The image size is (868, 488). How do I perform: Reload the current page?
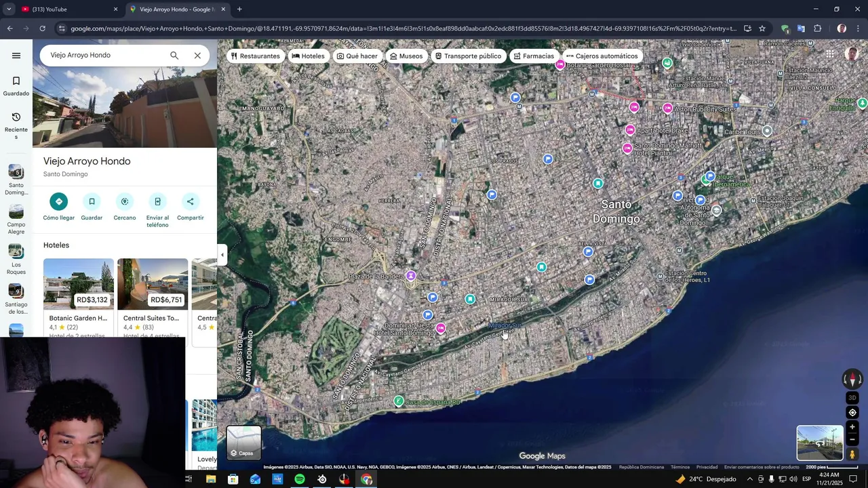click(x=42, y=28)
